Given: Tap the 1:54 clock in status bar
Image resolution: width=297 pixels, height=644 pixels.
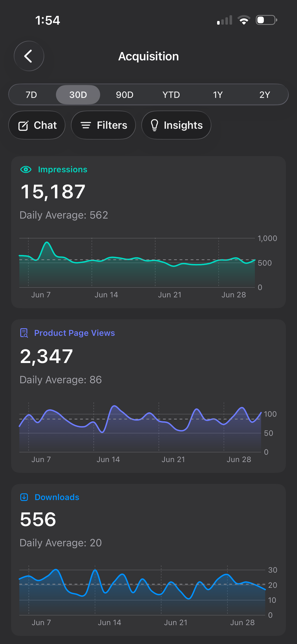Looking at the screenshot, I should pos(47,20).
